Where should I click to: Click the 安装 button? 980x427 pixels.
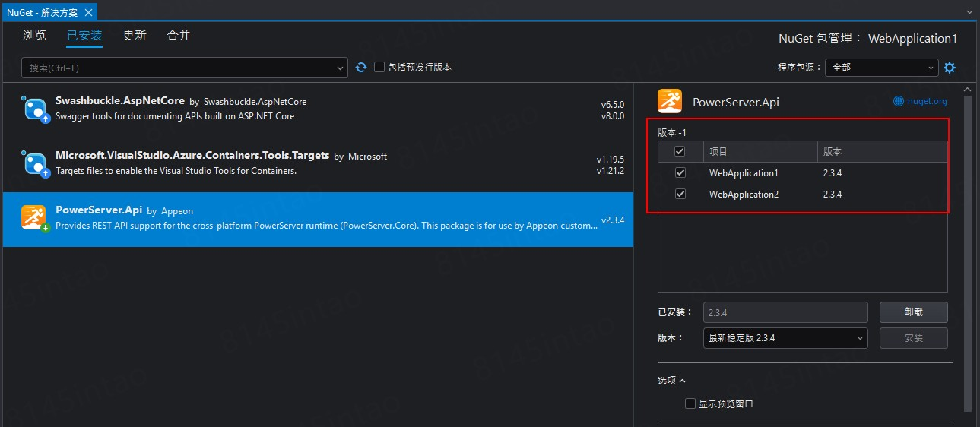pos(914,338)
